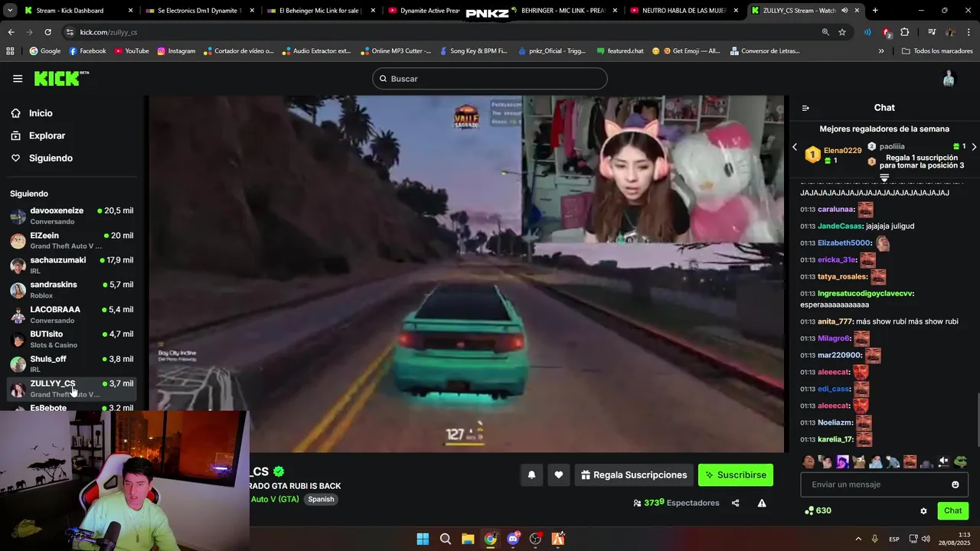Reload the page

tap(47, 32)
